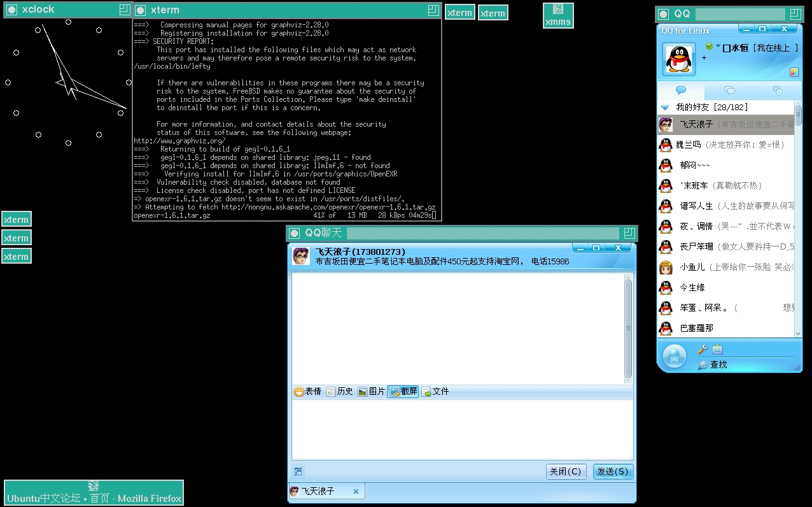Click my QQ penguin avatar
This screenshot has height=507, width=812.
[x=679, y=59]
